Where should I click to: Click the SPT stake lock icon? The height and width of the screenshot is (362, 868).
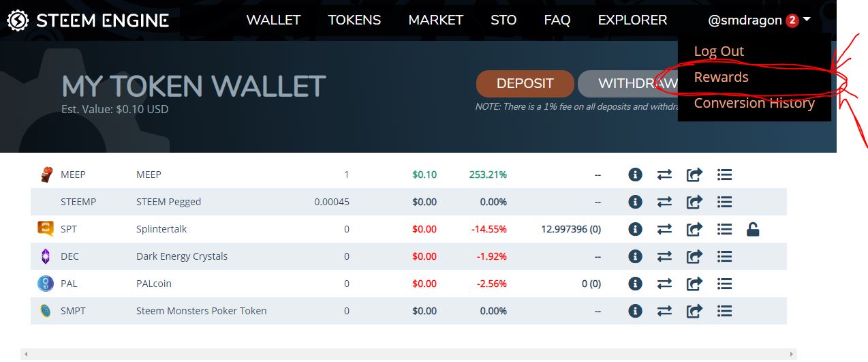752,229
